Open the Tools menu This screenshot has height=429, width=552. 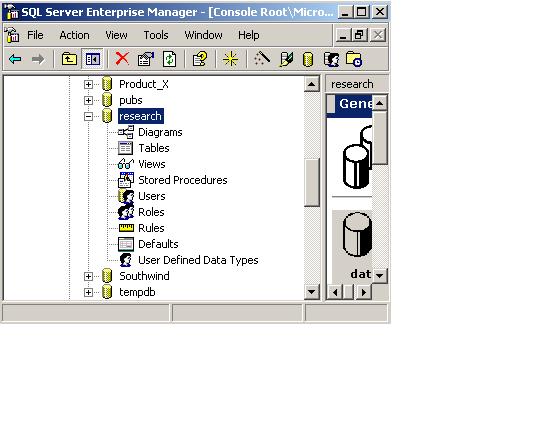156,35
